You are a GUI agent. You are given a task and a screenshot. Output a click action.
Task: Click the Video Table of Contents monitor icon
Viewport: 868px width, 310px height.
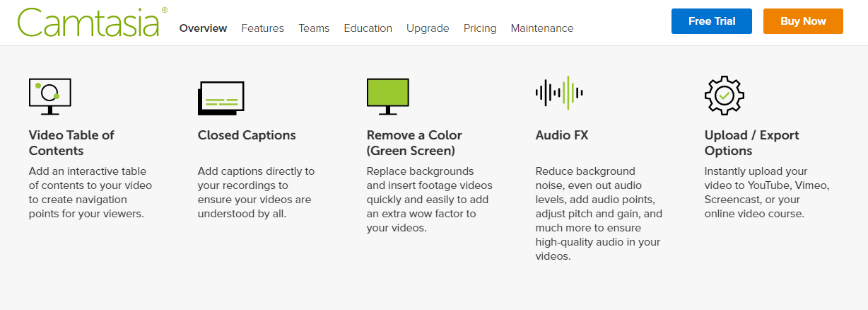[49, 96]
